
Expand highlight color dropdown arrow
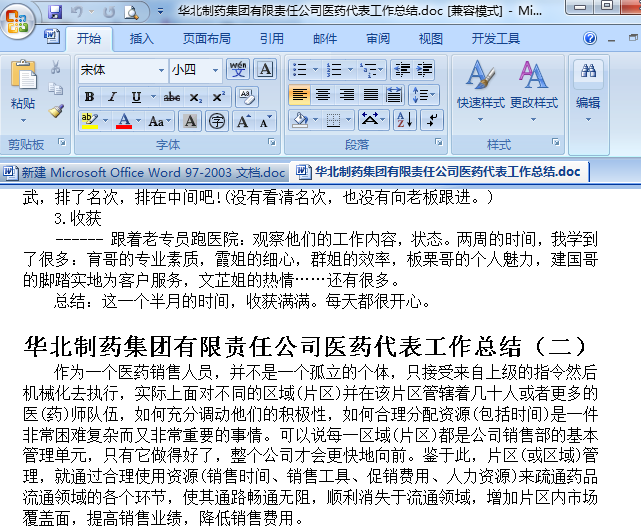(105, 121)
